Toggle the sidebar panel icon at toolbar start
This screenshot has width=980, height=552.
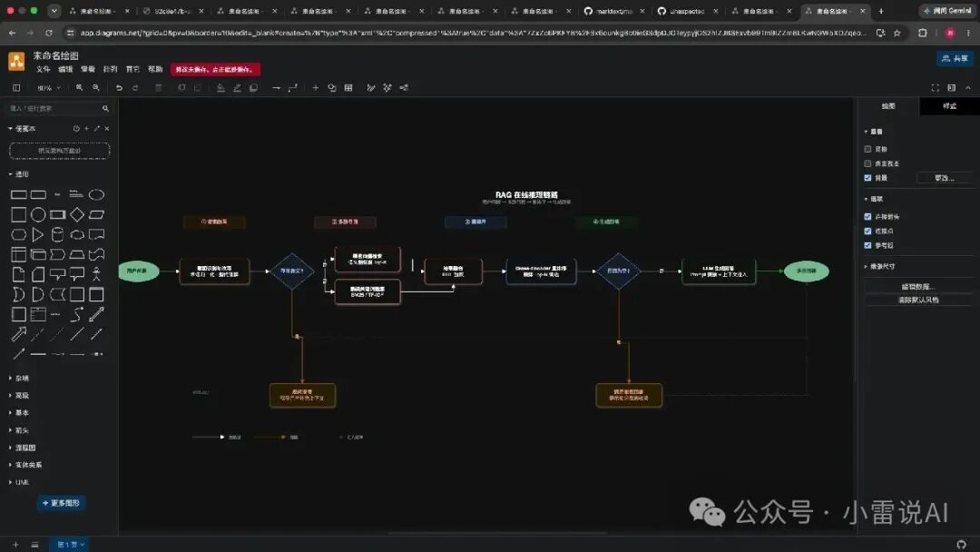pyautogui.click(x=16, y=88)
